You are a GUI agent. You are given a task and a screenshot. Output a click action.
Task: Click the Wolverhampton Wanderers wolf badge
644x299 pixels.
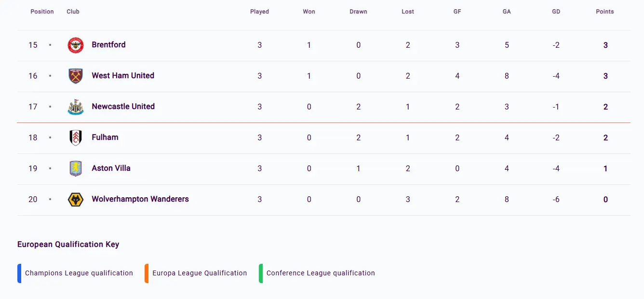coord(75,199)
